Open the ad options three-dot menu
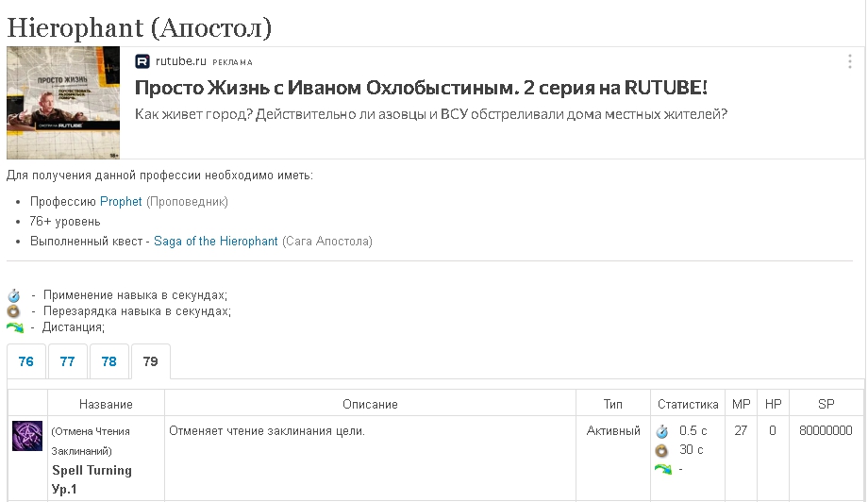The image size is (868, 502). click(850, 61)
